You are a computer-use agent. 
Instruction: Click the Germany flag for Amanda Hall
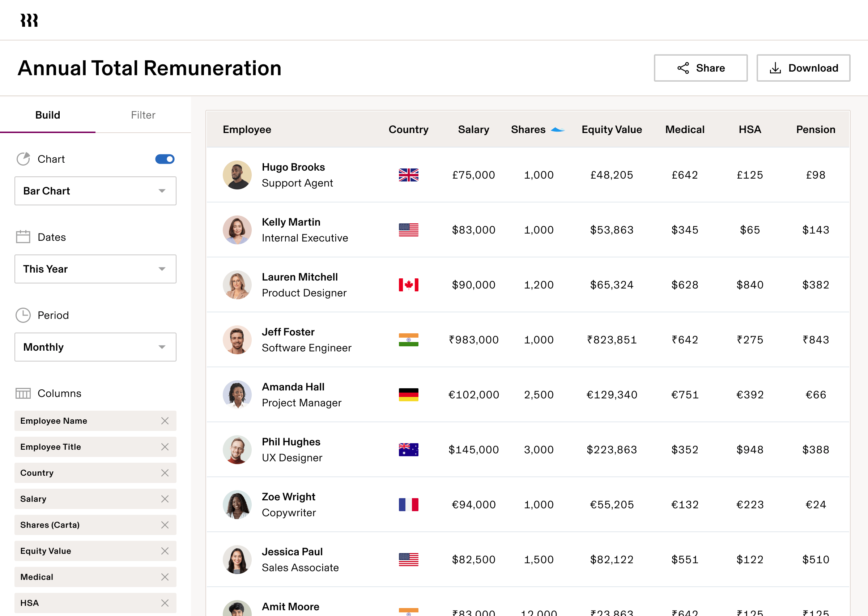(408, 394)
